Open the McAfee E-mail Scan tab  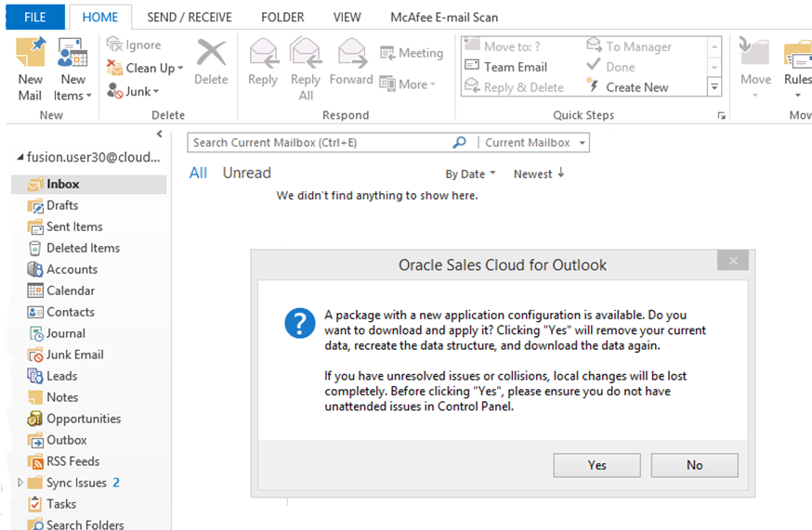pos(444,17)
